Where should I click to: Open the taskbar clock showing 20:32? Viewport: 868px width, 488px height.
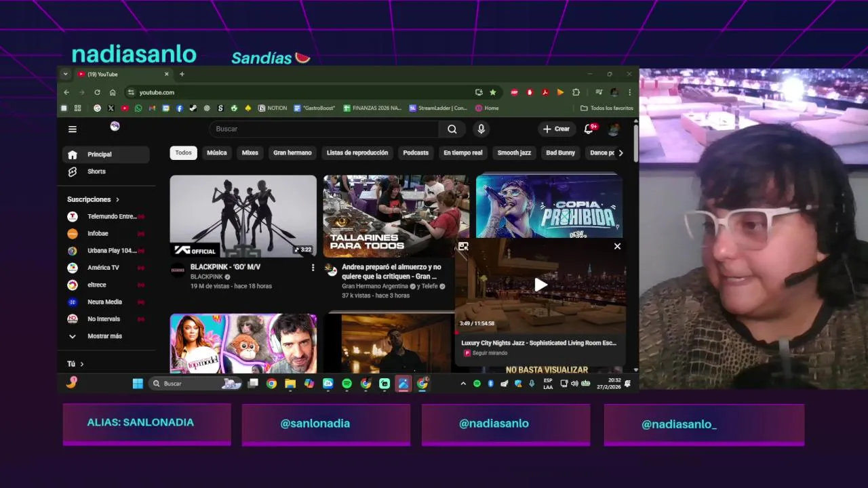click(x=608, y=384)
